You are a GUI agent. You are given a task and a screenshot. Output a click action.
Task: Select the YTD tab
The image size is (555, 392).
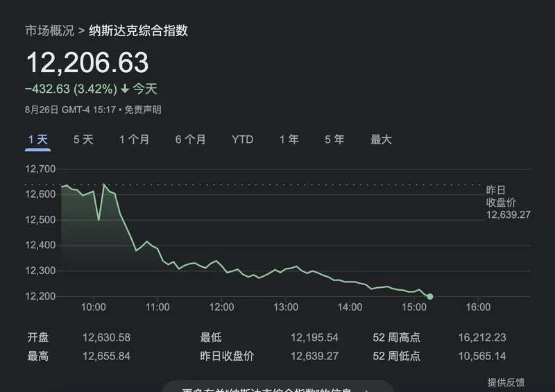tap(242, 139)
